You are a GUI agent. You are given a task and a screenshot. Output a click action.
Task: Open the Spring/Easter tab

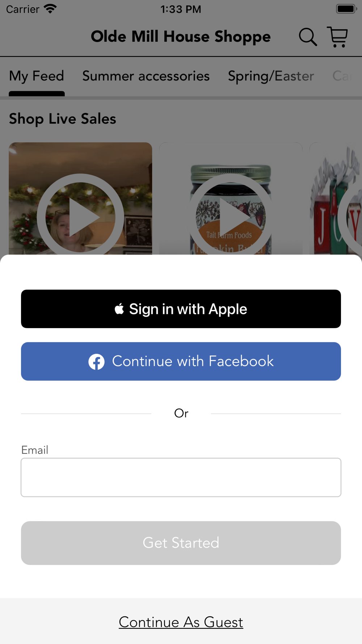(271, 76)
